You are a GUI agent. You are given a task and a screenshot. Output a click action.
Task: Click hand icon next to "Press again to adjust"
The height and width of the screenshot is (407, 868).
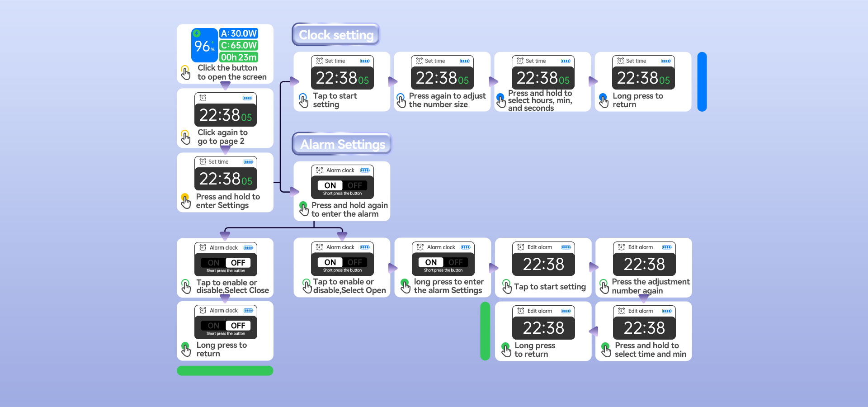[x=401, y=100]
